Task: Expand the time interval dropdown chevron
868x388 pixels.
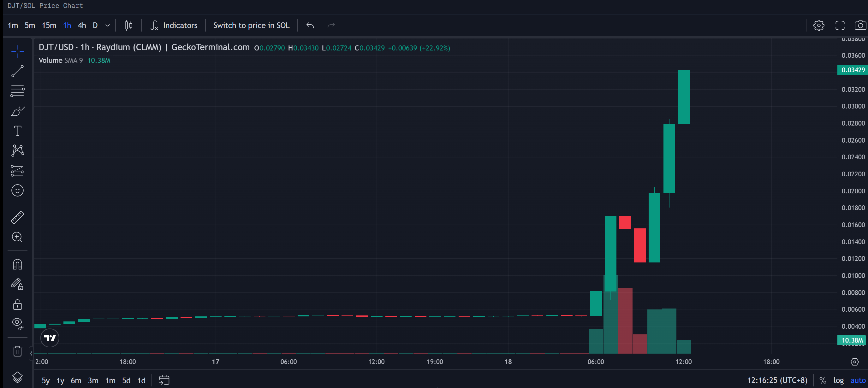Action: (108, 25)
